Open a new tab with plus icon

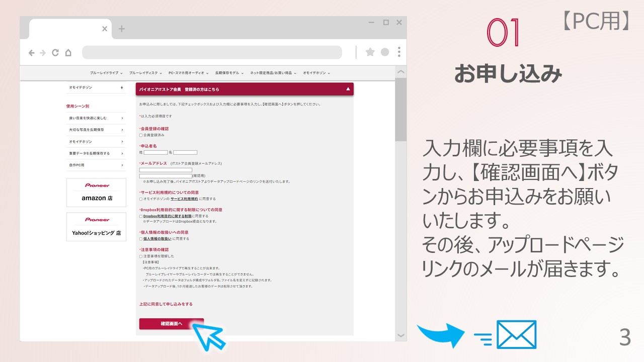(121, 29)
